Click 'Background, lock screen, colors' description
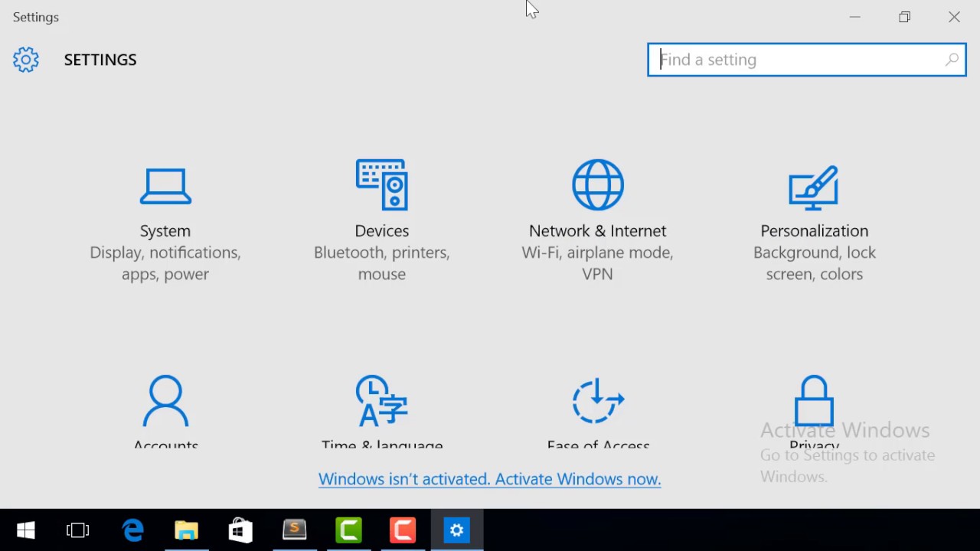Screen dimensions: 980x551 click(x=814, y=263)
